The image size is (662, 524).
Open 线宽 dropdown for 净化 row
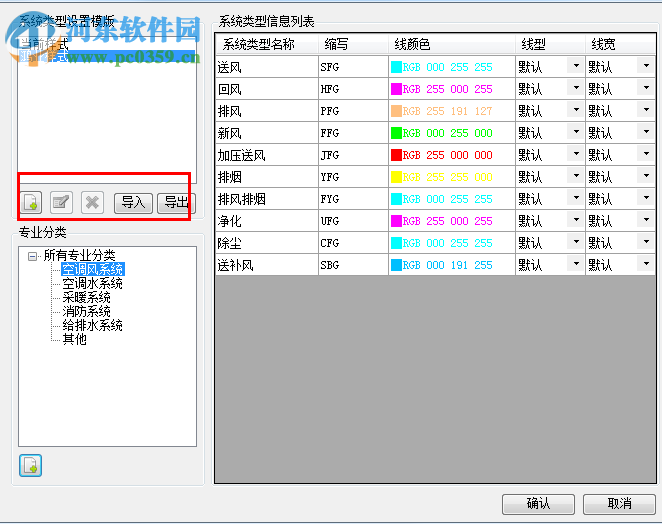click(646, 220)
